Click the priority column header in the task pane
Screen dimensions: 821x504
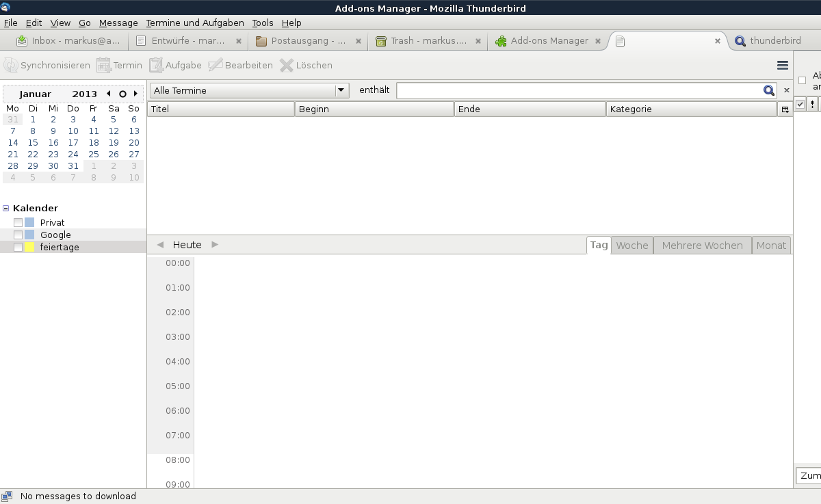click(x=812, y=104)
